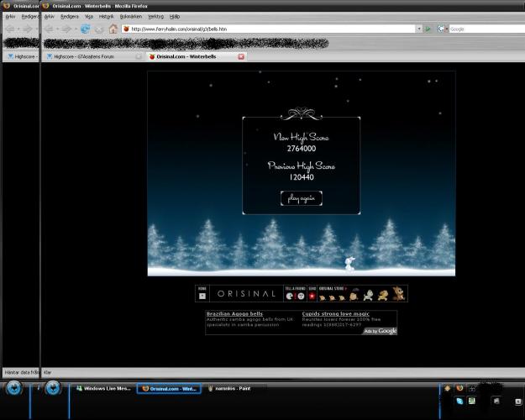Viewport: 525px width, 420px height.
Task: Click the Start orb on taskbar
Action: [53, 388]
